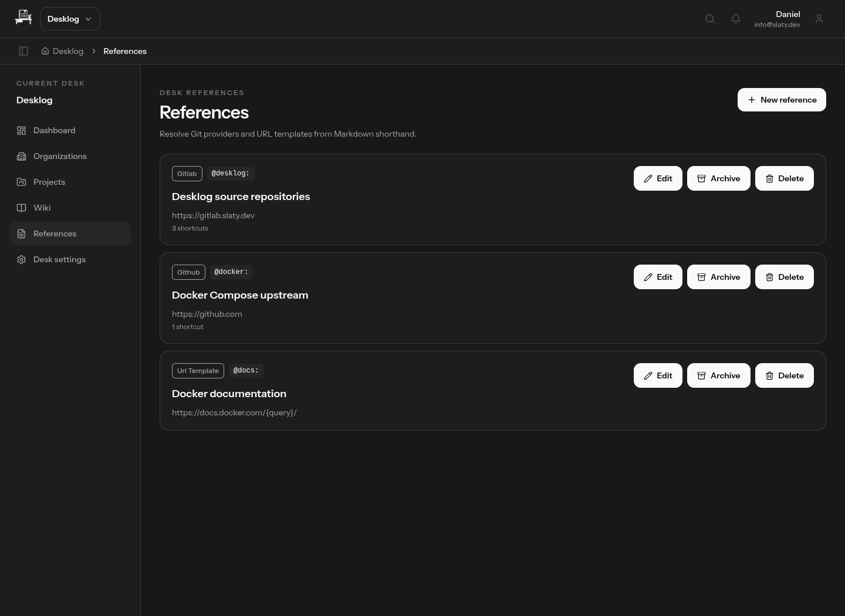Click the Url Template type badge

coord(198,371)
